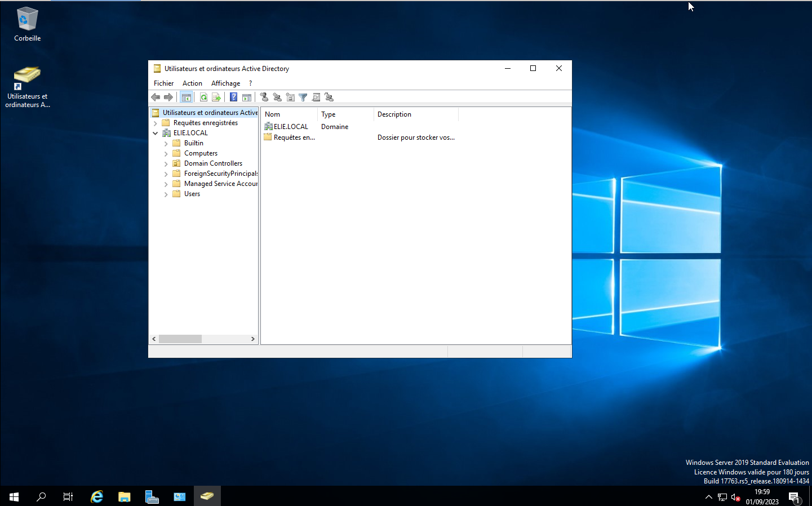Image resolution: width=812 pixels, height=506 pixels.
Task: Sort by the Nom column header
Action: [x=289, y=114]
